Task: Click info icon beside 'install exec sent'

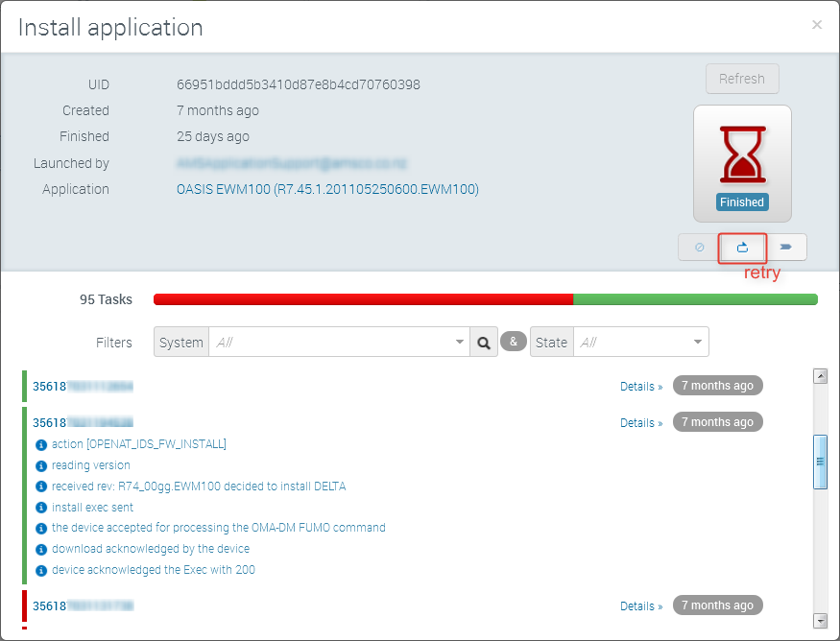Action: pos(41,508)
